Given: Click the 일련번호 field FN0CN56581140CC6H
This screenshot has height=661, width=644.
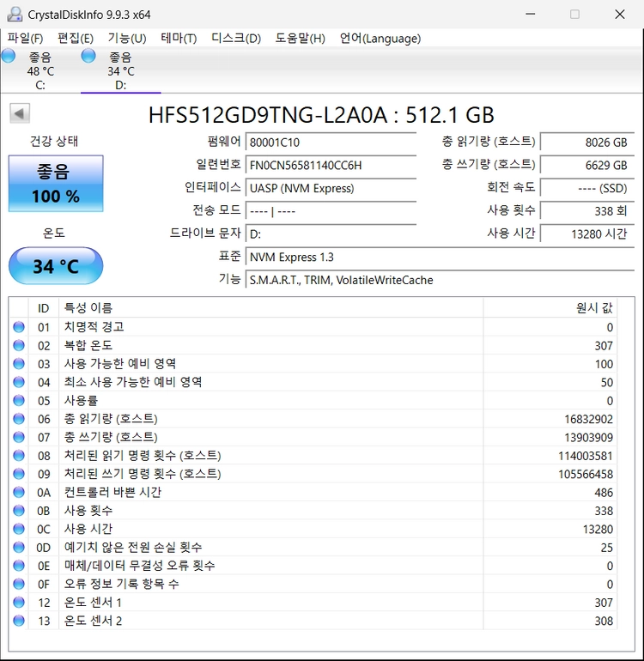Looking at the screenshot, I should (331, 165).
